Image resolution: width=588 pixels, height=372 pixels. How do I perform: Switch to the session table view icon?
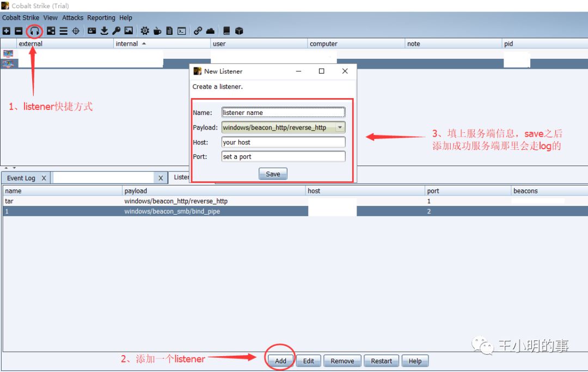[63, 31]
